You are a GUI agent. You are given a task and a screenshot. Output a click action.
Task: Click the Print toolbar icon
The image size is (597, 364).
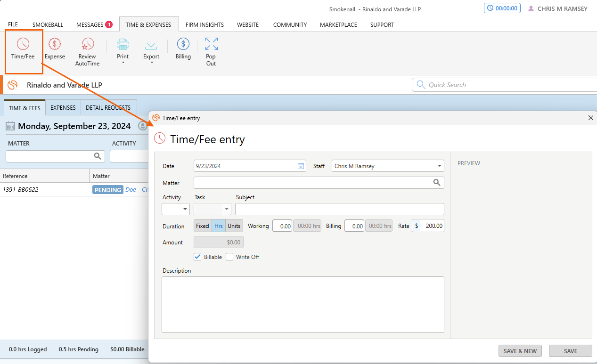click(x=123, y=45)
